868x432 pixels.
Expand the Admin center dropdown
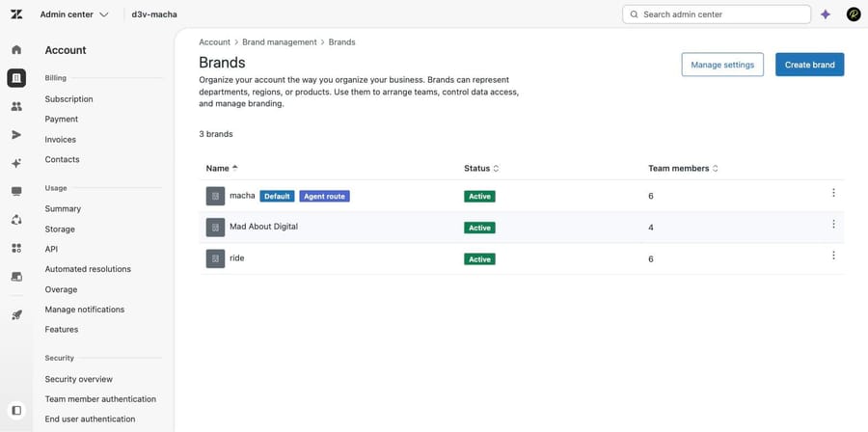click(x=74, y=14)
